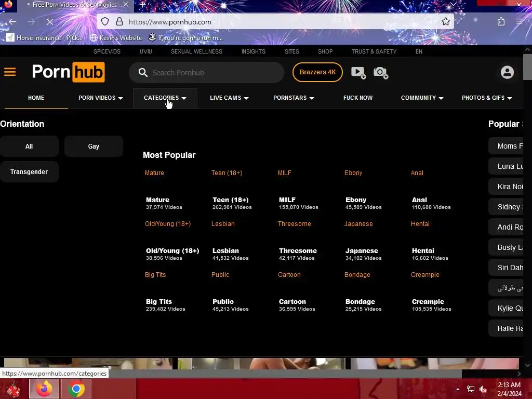Open the SPICEVIDS top link

point(107,51)
